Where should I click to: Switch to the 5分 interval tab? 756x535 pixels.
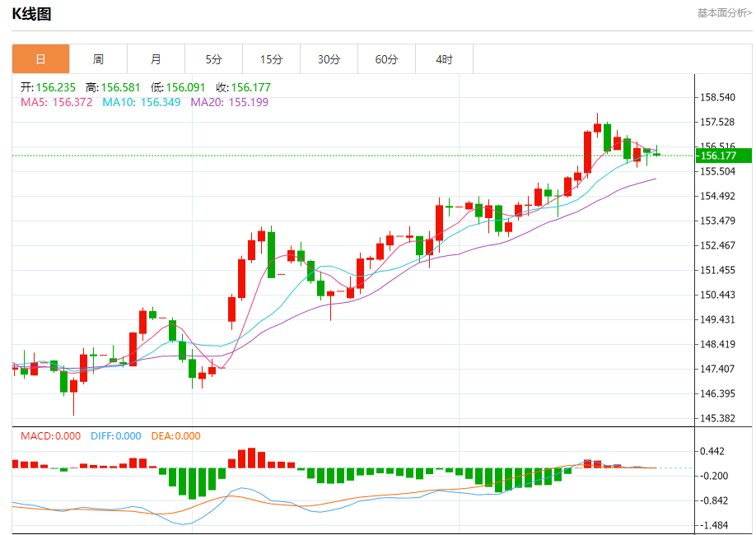tap(213, 59)
